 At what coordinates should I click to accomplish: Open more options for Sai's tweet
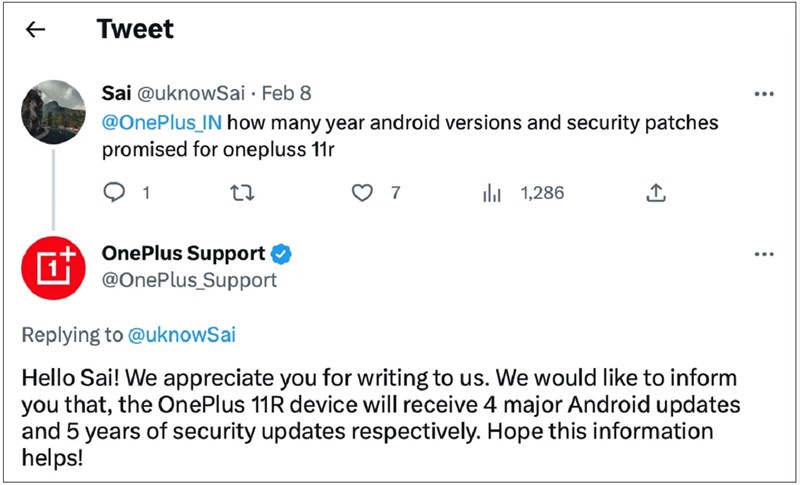[x=763, y=94]
